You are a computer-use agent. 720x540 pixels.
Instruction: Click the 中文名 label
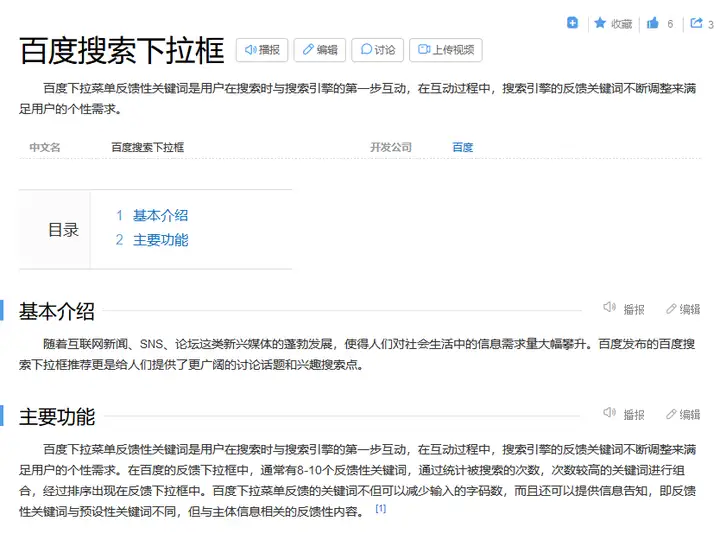coord(45,147)
